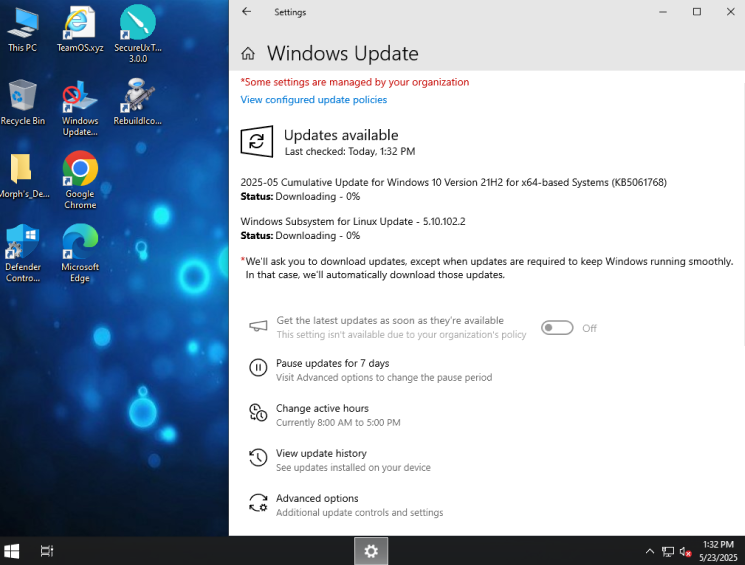Image resolution: width=745 pixels, height=565 pixels.
Task: Open the taskbar clock and date
Action: click(718, 551)
